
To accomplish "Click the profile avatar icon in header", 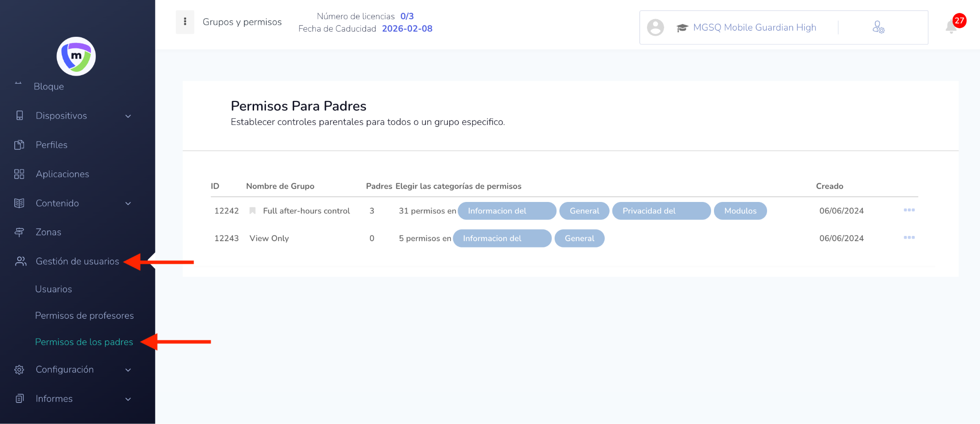I will pyautogui.click(x=655, y=27).
